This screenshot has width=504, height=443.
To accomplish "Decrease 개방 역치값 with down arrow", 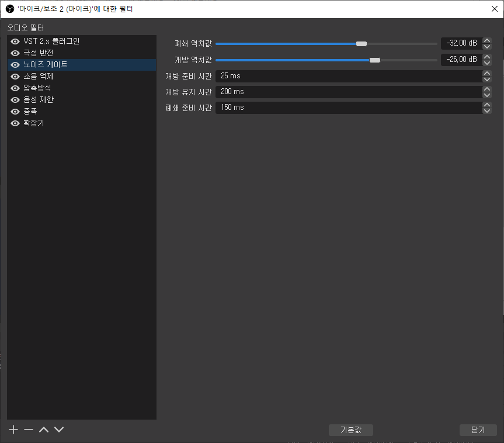I will coord(487,63).
